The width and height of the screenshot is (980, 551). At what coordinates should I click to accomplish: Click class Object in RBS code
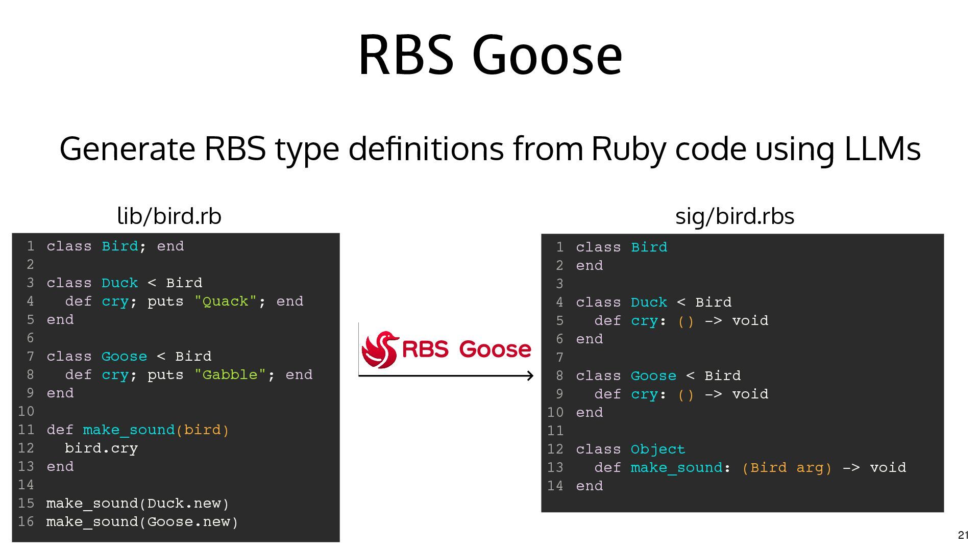pos(630,449)
